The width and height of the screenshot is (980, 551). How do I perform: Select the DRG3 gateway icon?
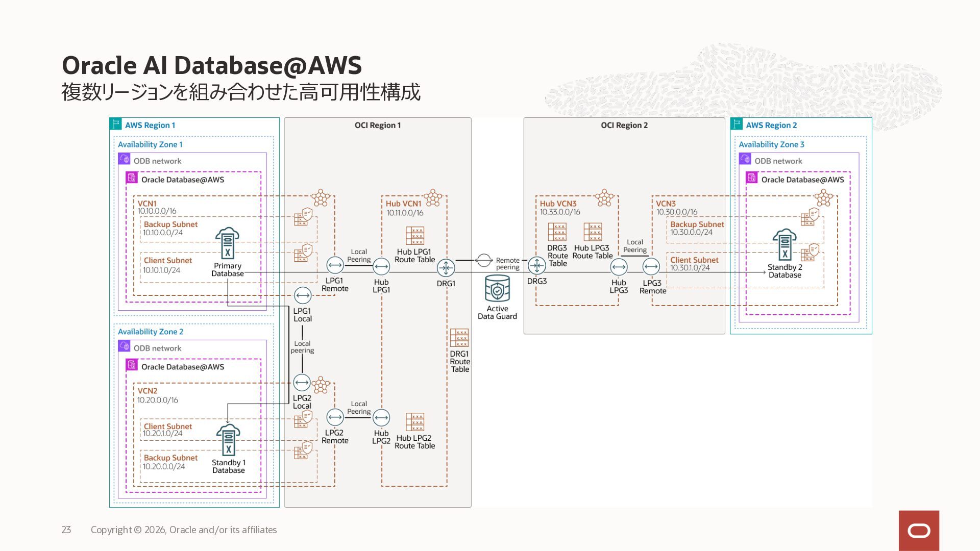point(536,265)
